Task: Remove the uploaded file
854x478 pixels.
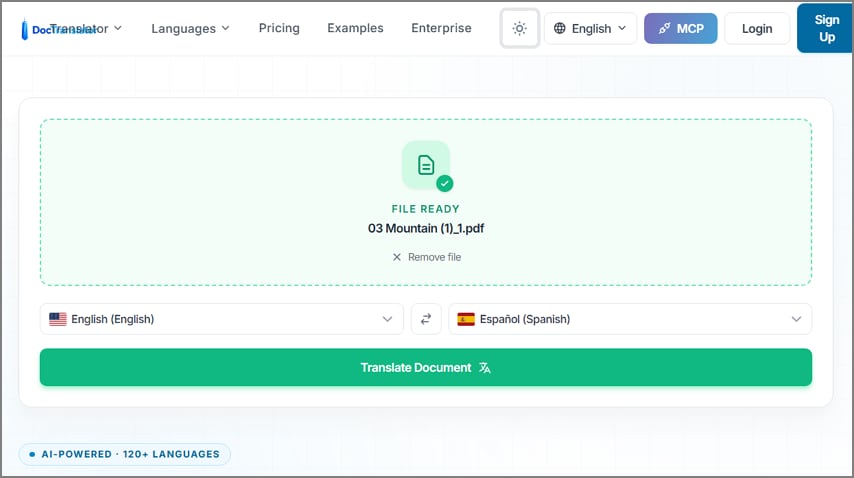Action: click(x=426, y=257)
